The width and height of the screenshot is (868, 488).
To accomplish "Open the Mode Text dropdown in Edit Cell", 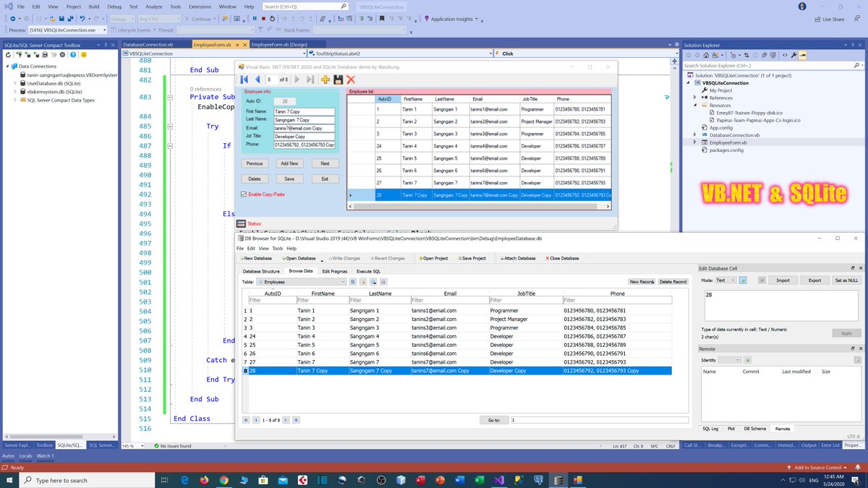I will click(x=726, y=280).
